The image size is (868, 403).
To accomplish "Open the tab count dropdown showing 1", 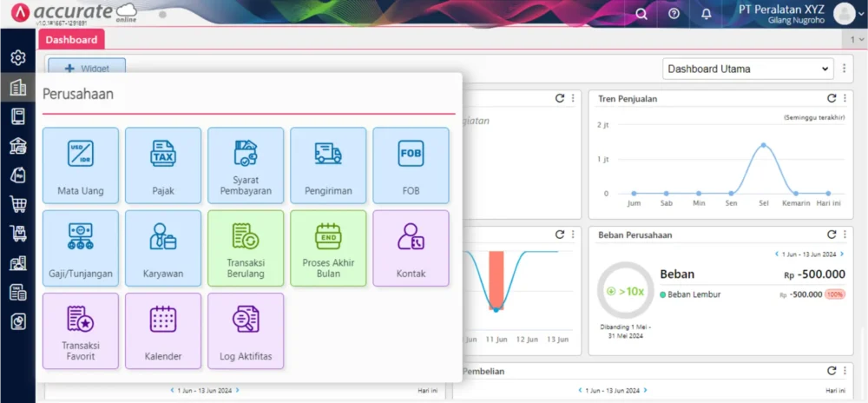I will pyautogui.click(x=854, y=39).
